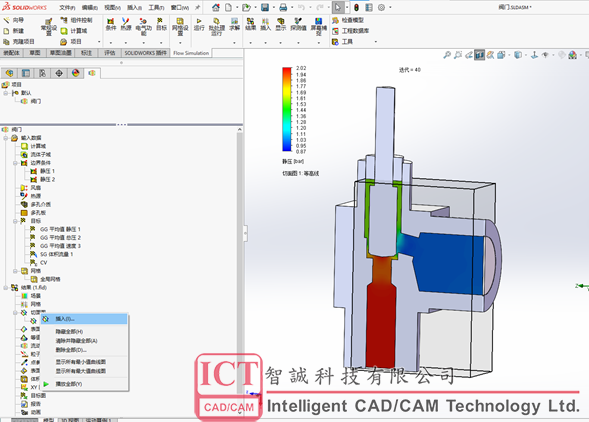Switch to the 草图 (Sketch) ribbon tab
The height and width of the screenshot is (422, 589).
coord(35,53)
